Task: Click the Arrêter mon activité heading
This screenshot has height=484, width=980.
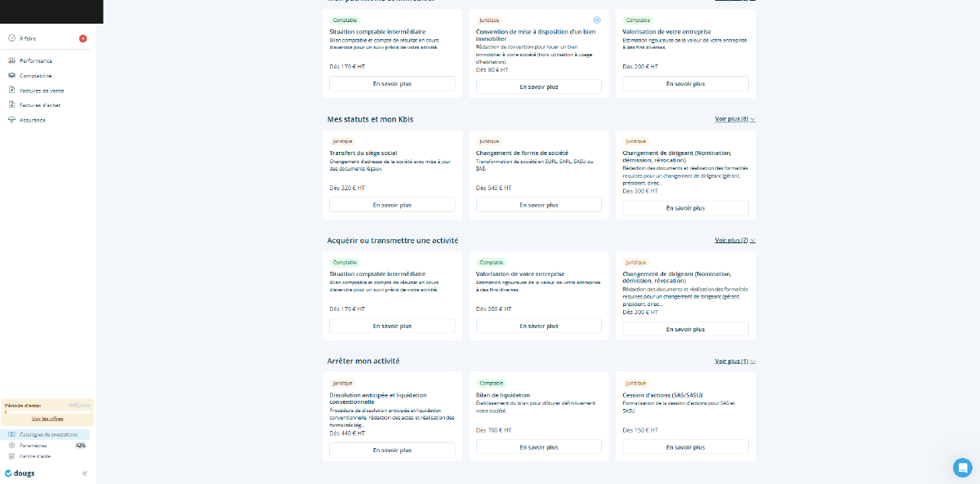Action: (x=363, y=361)
